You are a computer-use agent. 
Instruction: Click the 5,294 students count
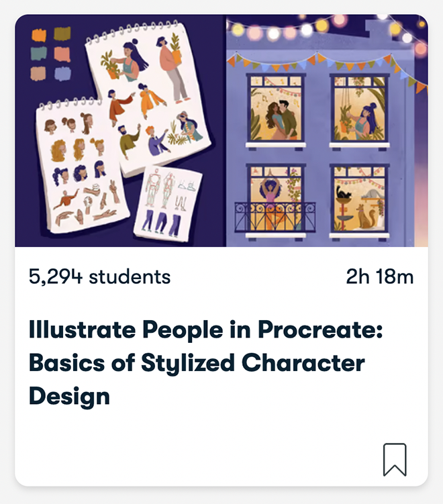click(99, 276)
